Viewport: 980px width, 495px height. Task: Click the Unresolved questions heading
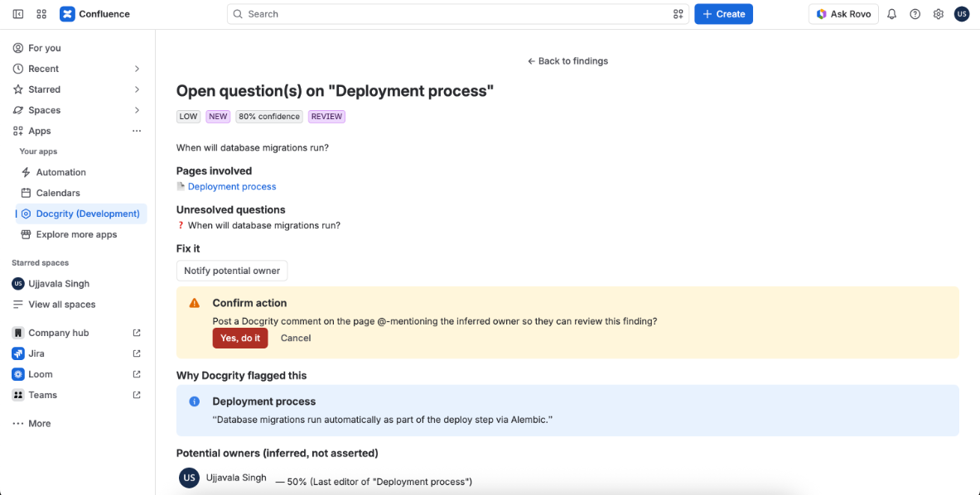(x=230, y=209)
